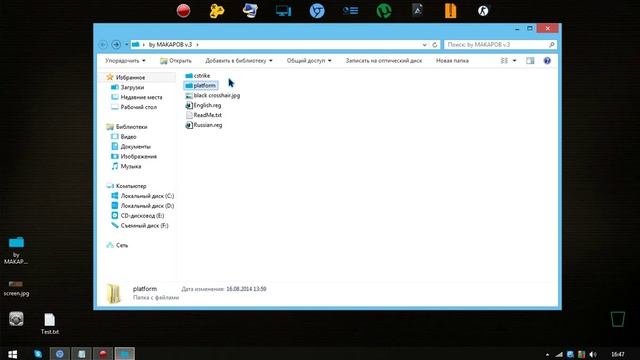Launch the Counter-Strike dock icon

coord(483,11)
